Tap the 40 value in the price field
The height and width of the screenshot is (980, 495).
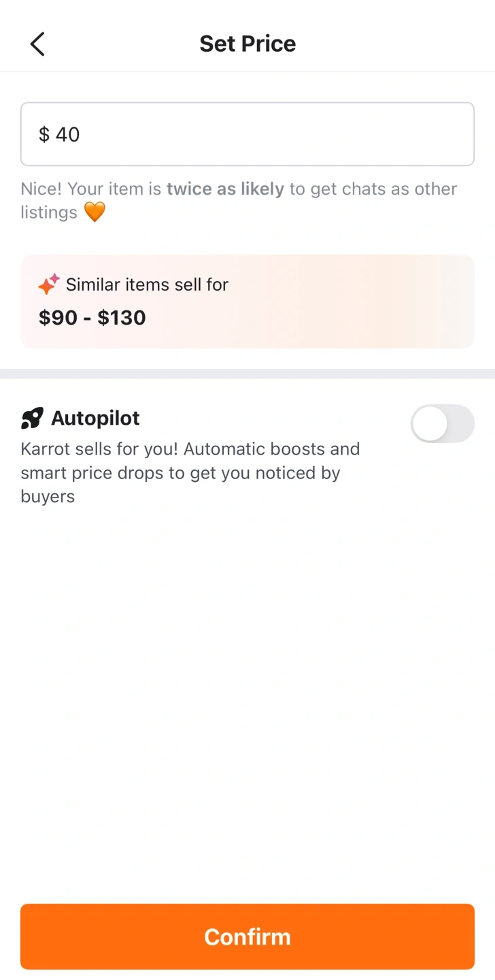[x=68, y=135]
